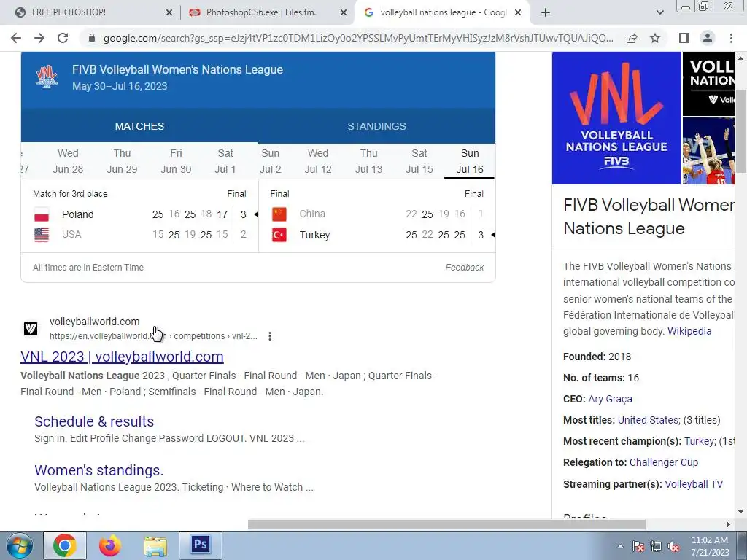Click the China flag icon

[279, 214]
